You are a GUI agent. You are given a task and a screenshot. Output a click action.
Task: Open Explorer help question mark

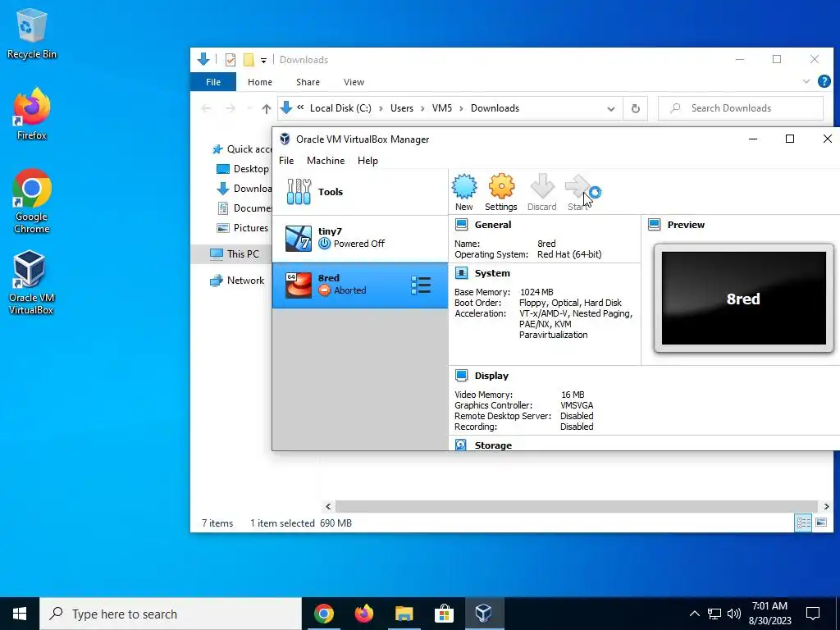tap(824, 81)
